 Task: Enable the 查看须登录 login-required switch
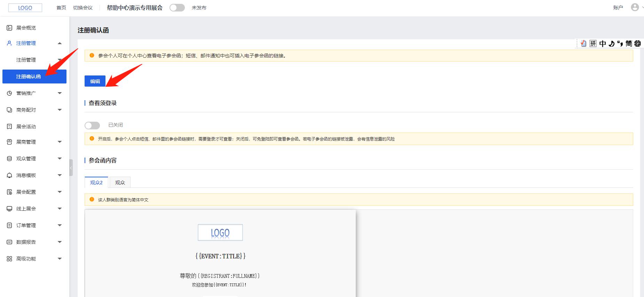pos(92,125)
